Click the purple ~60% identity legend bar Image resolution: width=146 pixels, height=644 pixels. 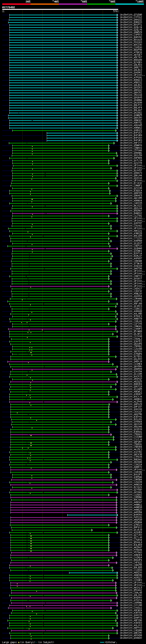point(73,4)
